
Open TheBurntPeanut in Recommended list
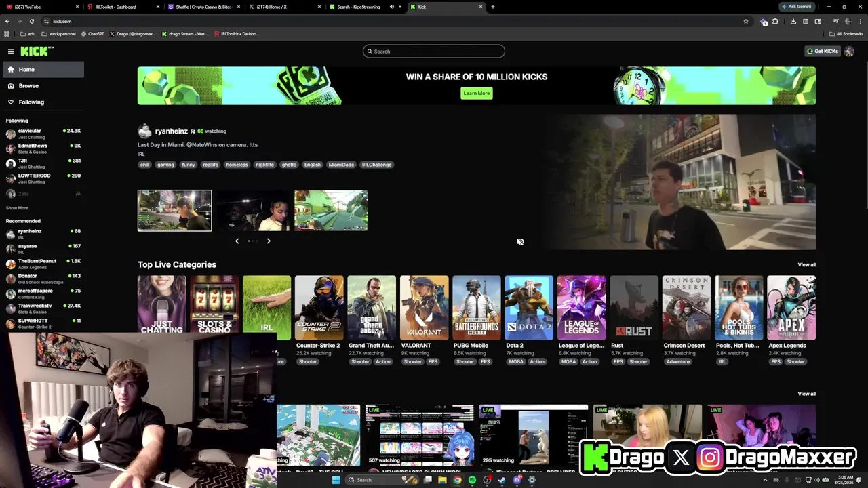tap(43, 264)
